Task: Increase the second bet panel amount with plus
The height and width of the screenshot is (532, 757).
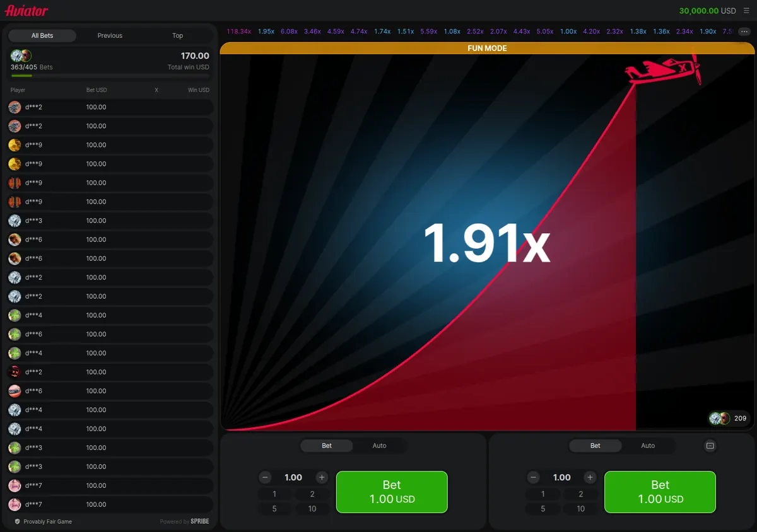Action: pos(590,478)
